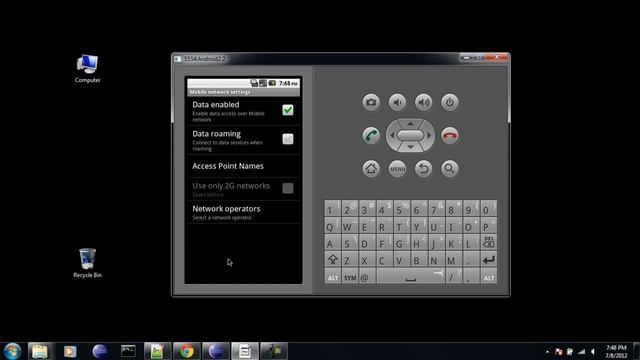
Task: Click the number 1 key
Action: coord(333,208)
